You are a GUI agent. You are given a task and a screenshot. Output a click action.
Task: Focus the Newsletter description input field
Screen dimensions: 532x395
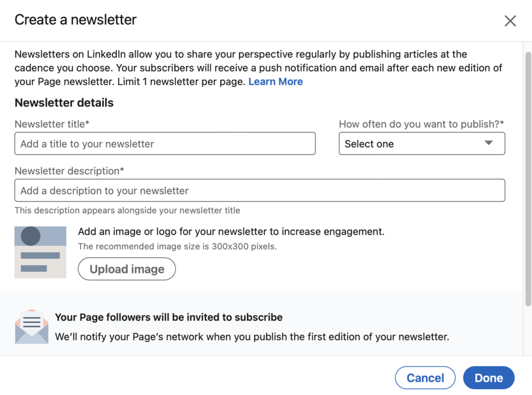(259, 190)
